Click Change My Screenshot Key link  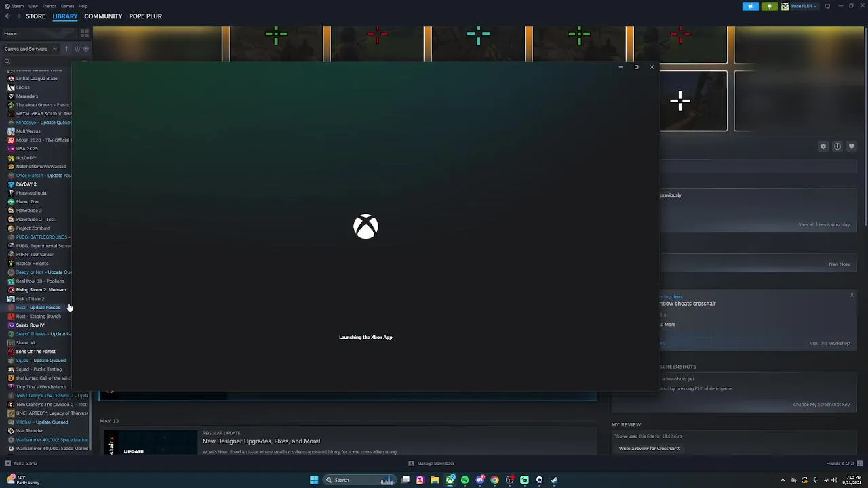tap(821, 405)
